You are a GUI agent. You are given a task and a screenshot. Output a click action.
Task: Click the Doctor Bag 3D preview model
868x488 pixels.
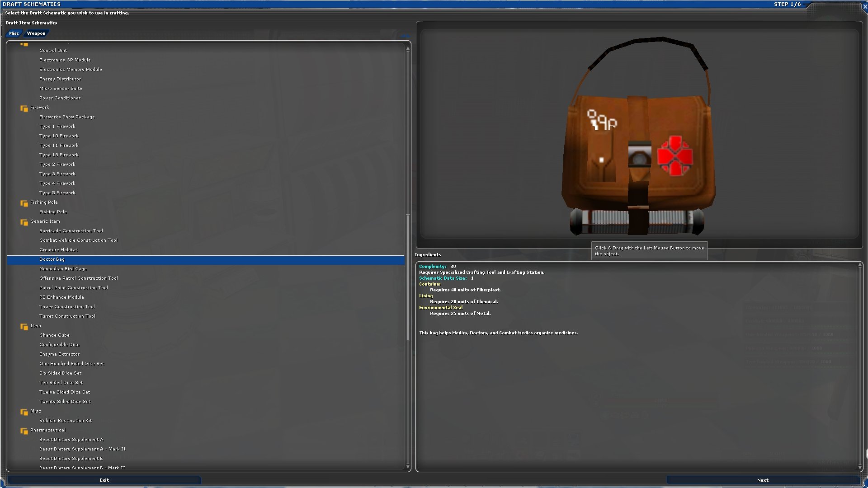638,136
